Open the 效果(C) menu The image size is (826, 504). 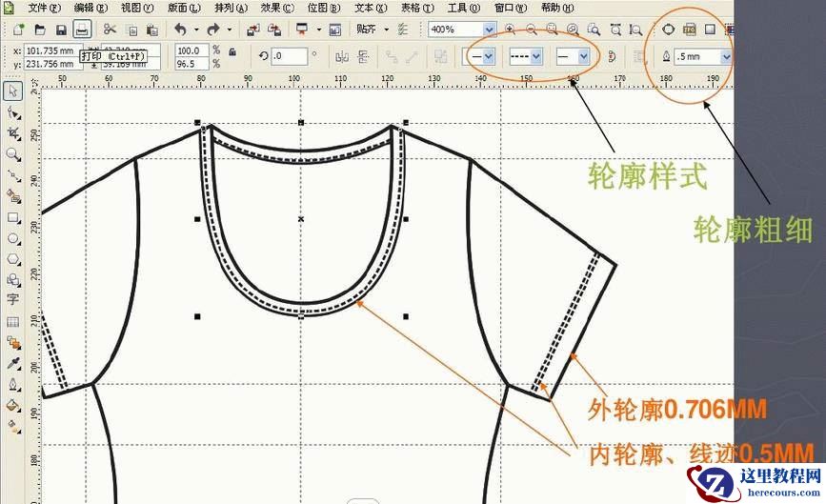pos(277,8)
